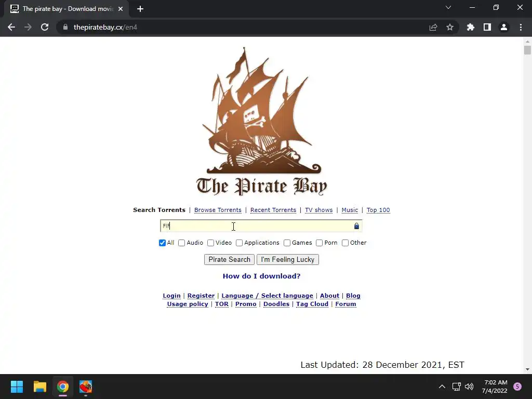Screen dimensions: 532x399
Task: Open the Doodles link
Action: coord(276,304)
